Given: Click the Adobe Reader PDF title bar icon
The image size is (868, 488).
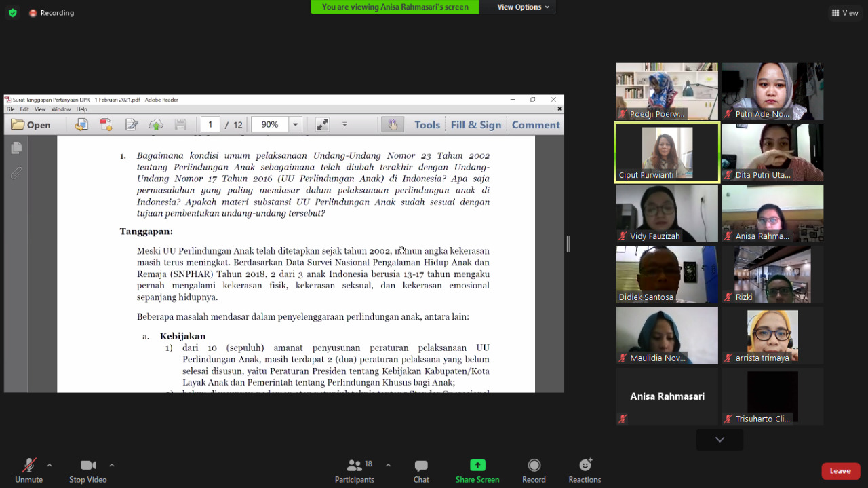Looking at the screenshot, I should click(x=8, y=100).
